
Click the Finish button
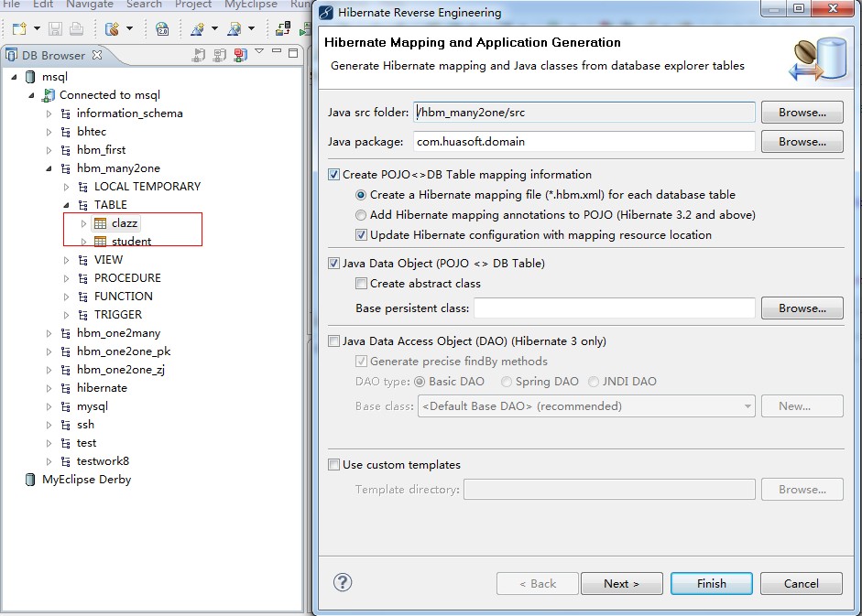(x=712, y=584)
